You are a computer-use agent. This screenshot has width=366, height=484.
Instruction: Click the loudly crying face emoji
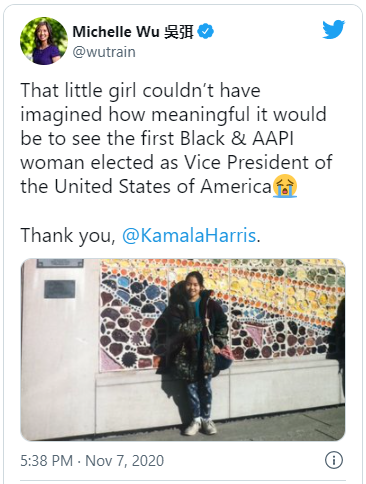[285, 186]
